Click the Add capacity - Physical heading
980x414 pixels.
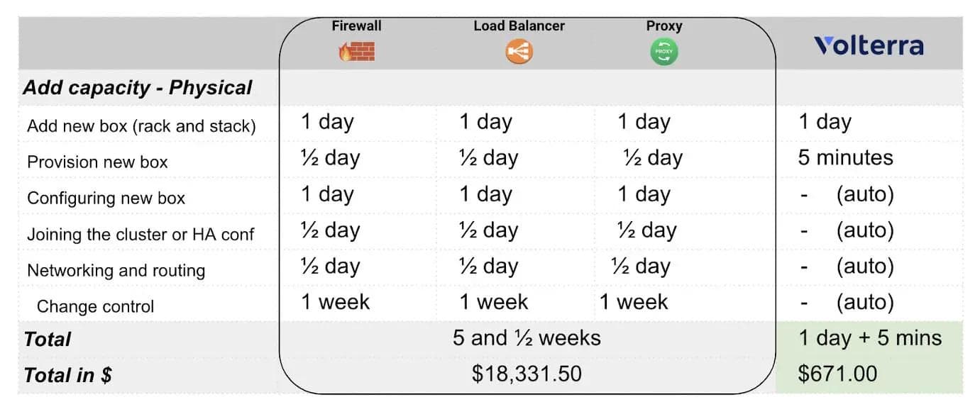[x=138, y=88]
